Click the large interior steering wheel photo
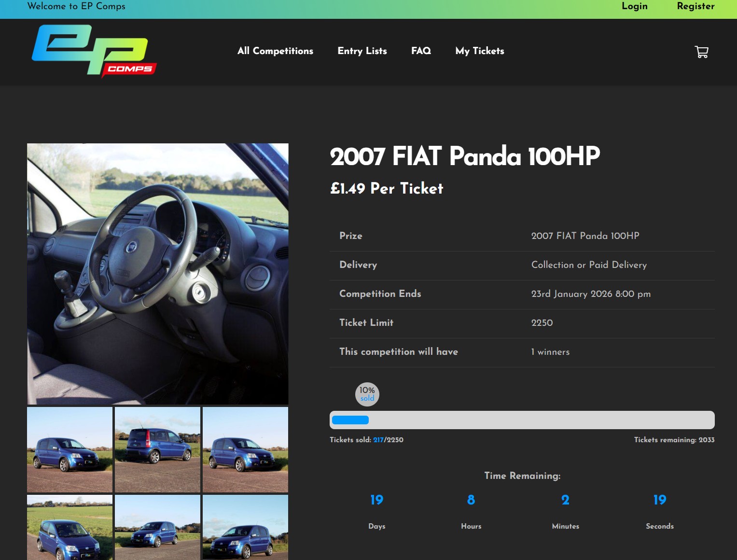 click(157, 273)
